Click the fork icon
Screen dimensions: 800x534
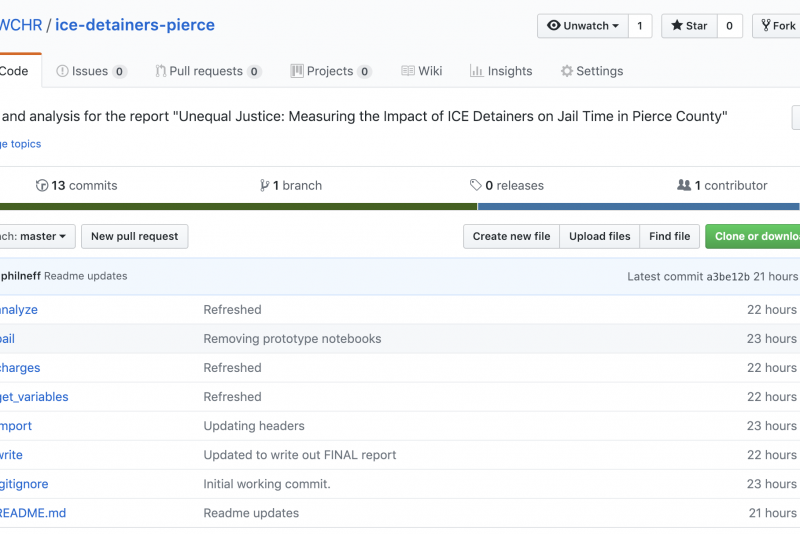765,26
